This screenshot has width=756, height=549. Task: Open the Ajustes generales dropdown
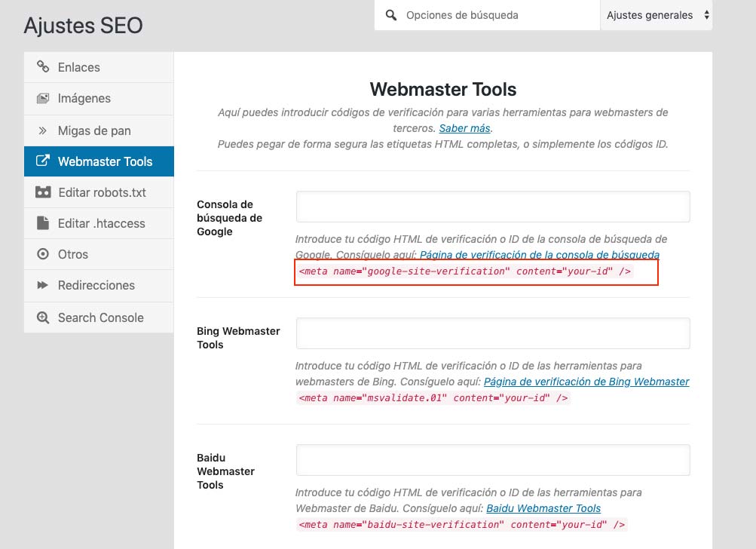click(x=654, y=14)
